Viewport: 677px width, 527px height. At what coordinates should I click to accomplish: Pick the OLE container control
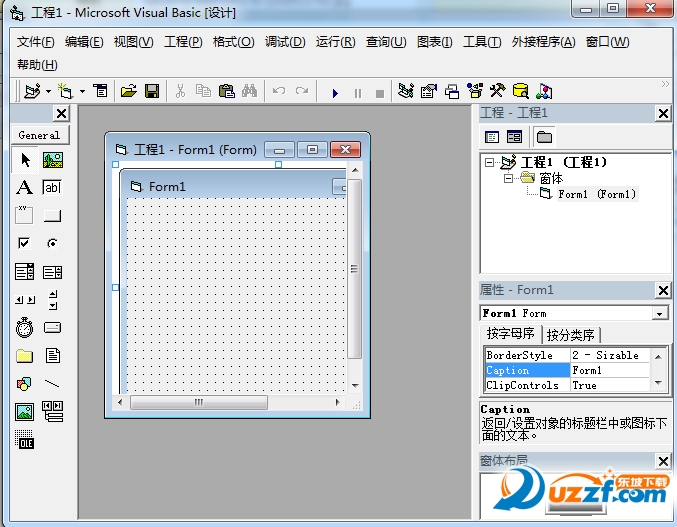click(x=24, y=439)
